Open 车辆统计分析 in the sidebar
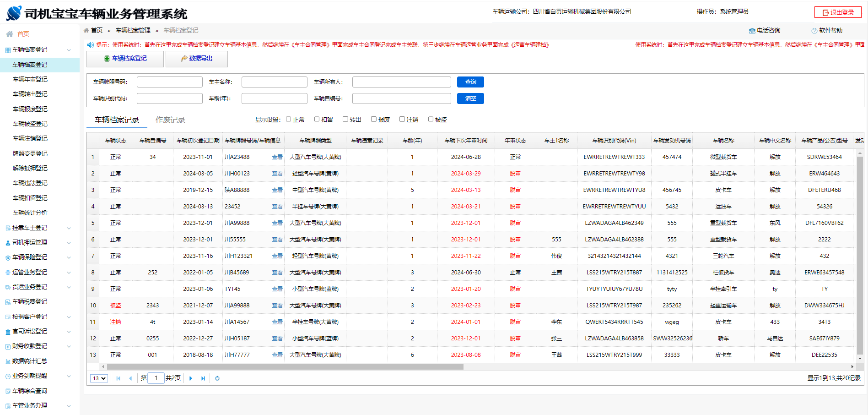This screenshot has width=868, height=415. tap(30, 213)
